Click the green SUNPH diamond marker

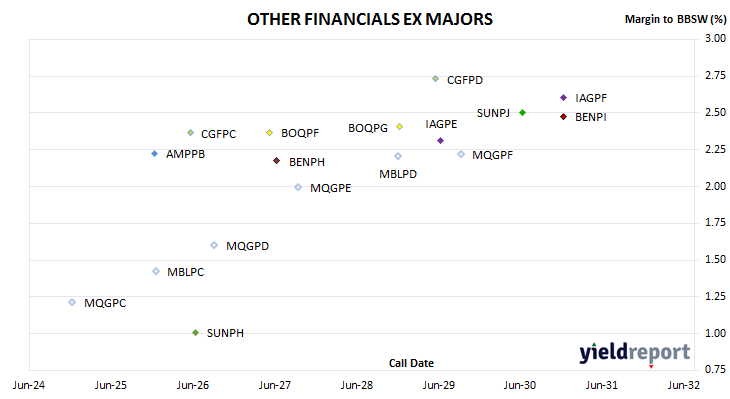pos(196,332)
